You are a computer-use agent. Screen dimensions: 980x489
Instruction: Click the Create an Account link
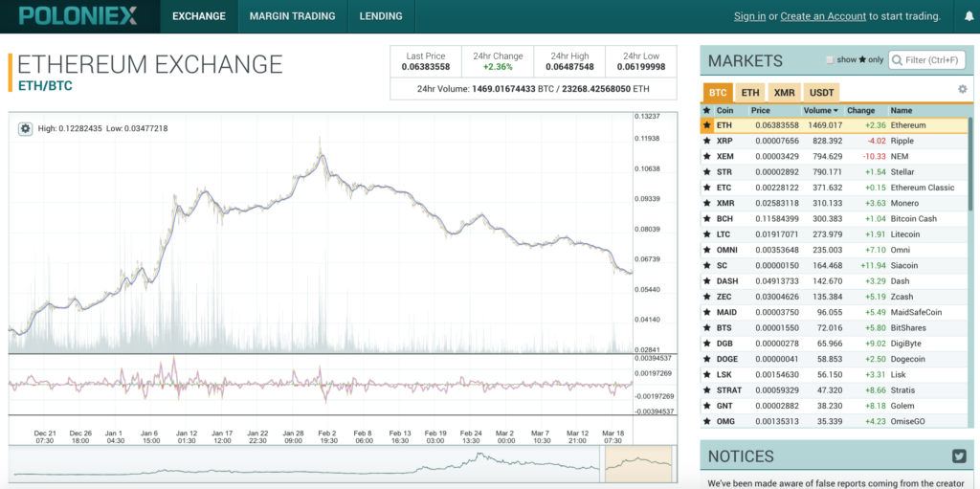pos(823,16)
